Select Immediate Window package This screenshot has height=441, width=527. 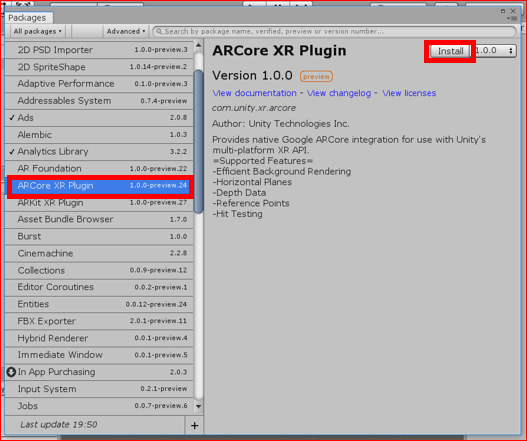(99, 355)
